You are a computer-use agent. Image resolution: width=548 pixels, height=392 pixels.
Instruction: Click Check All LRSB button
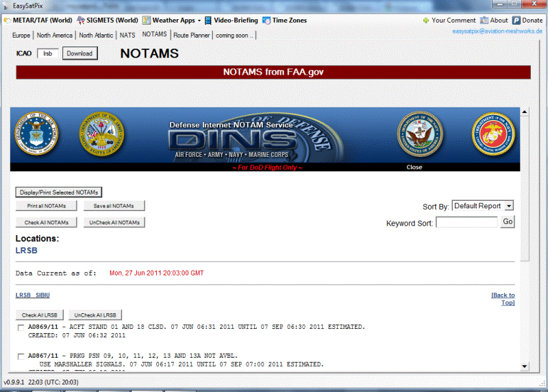(x=40, y=315)
